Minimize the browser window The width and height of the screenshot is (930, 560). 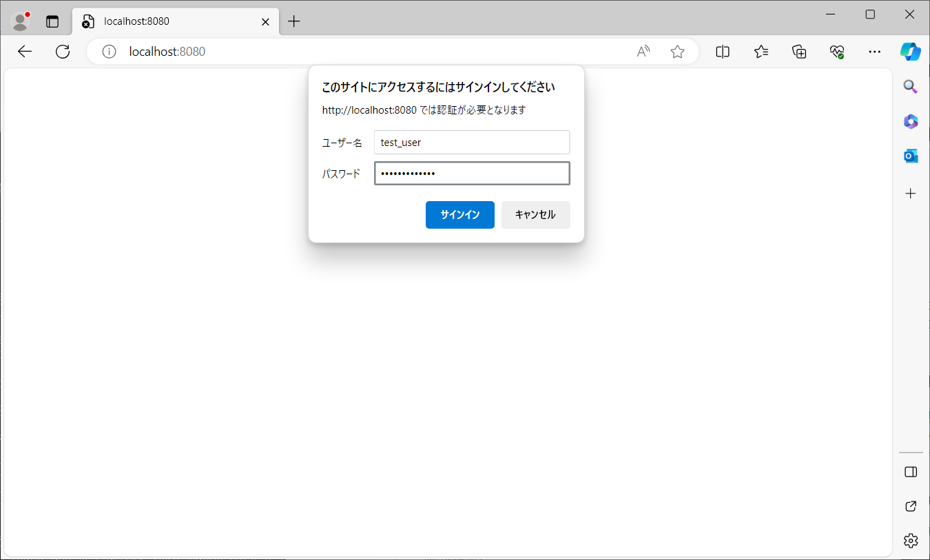pyautogui.click(x=830, y=14)
